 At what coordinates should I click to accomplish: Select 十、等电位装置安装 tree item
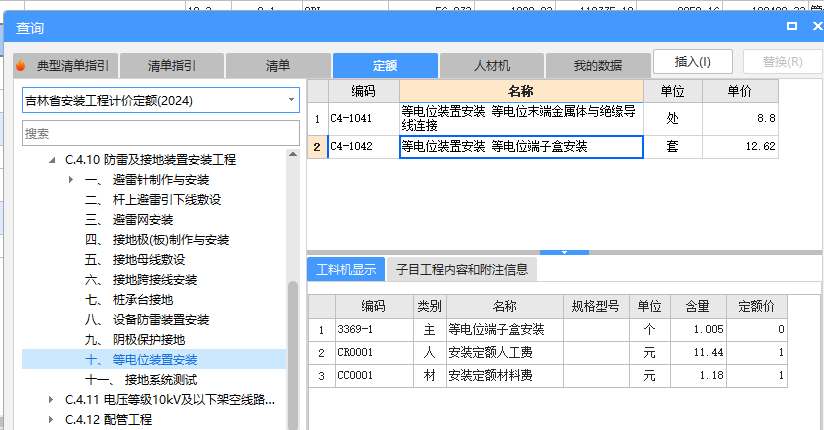point(141,360)
